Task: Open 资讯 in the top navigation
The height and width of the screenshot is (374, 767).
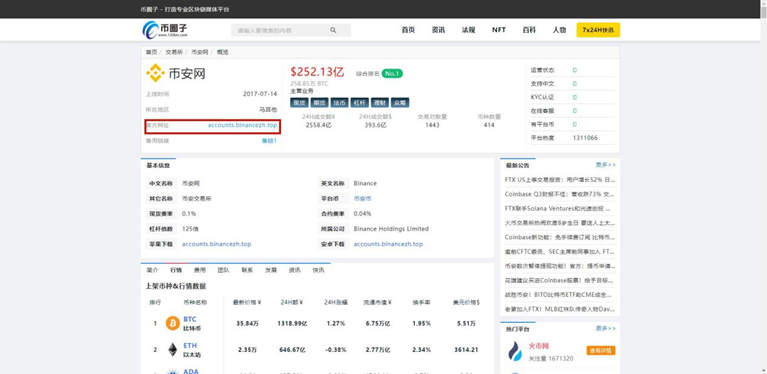Action: click(x=438, y=30)
